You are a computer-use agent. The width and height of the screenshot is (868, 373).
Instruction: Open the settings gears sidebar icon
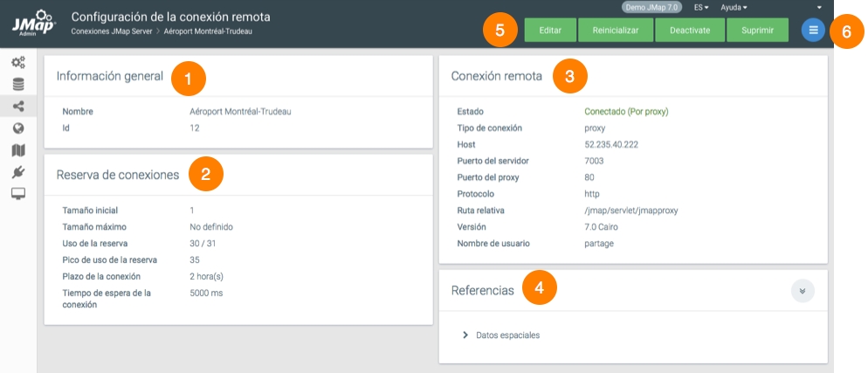point(17,63)
